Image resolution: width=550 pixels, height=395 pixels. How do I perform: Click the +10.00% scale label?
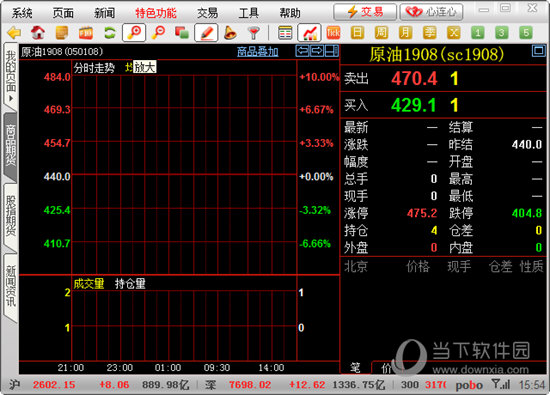tap(319, 77)
